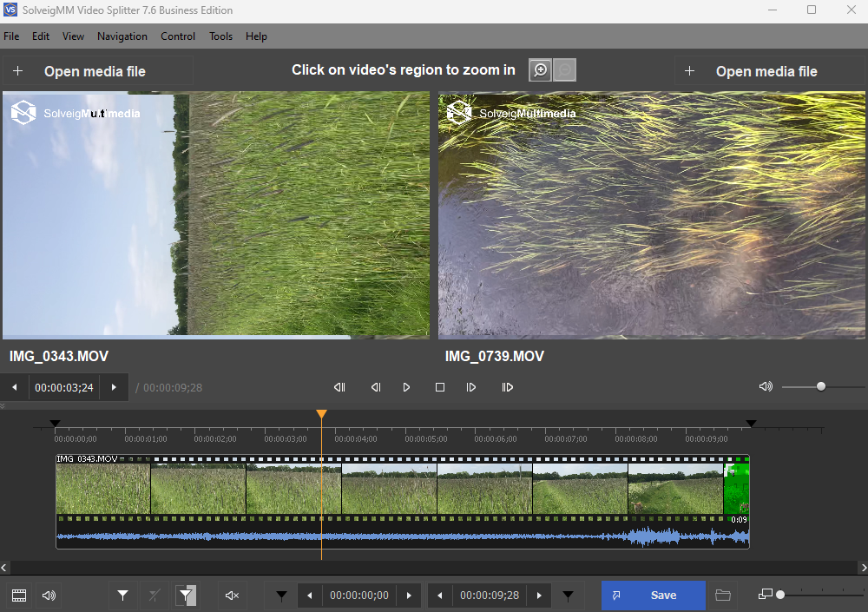Open the Navigation menu

coord(122,36)
